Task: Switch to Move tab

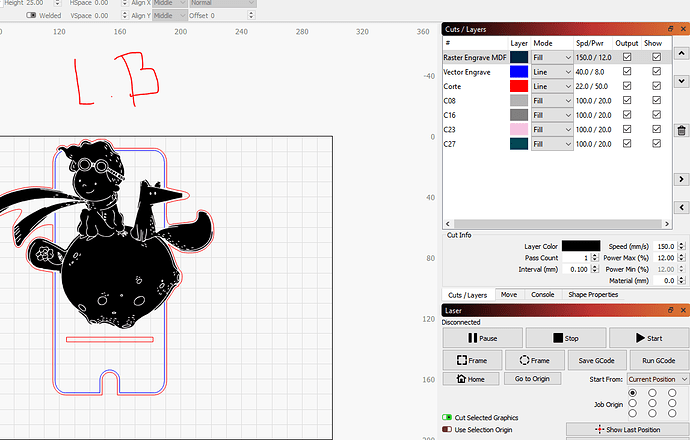Action: 509,294
